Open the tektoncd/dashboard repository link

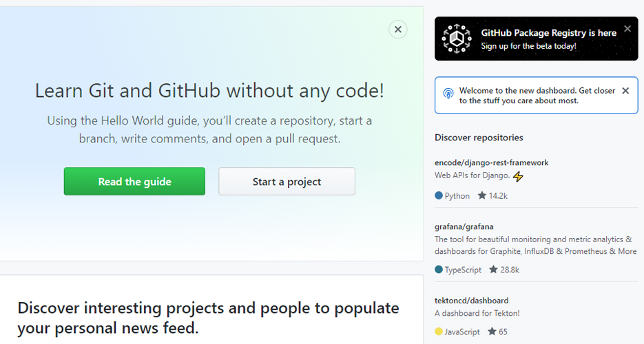point(471,301)
